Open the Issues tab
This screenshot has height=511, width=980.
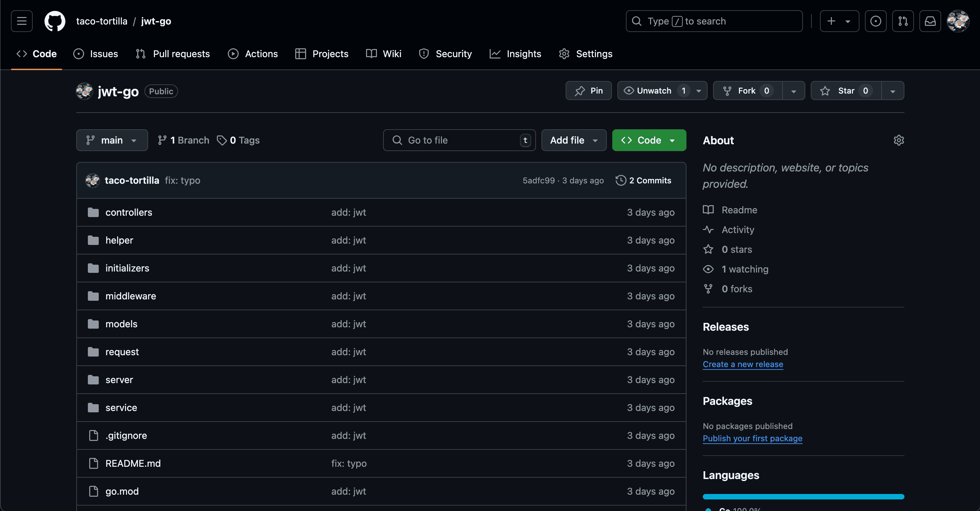pos(95,54)
